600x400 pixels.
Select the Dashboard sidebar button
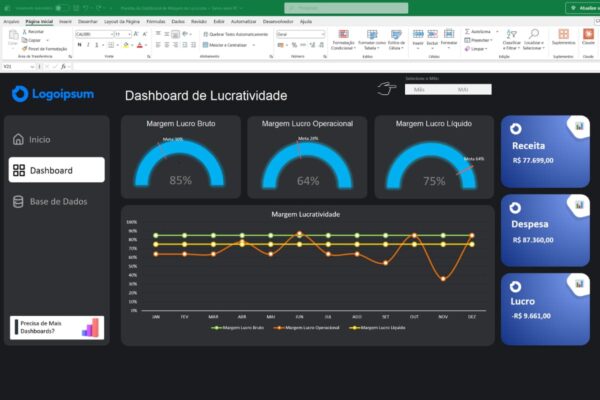pos(57,170)
